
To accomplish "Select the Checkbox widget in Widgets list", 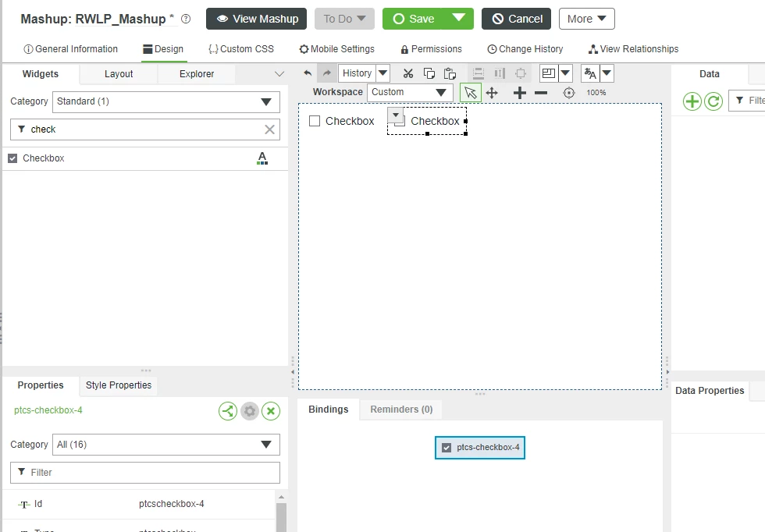I will click(145, 158).
